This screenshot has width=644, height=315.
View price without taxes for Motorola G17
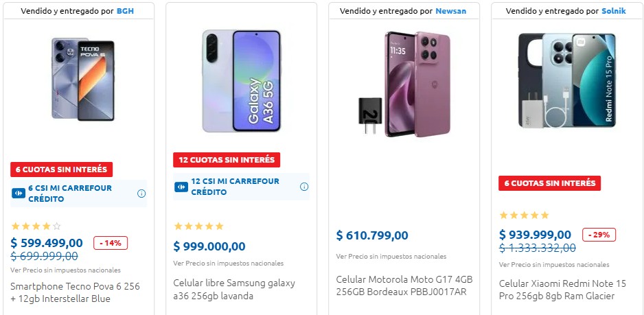point(391,256)
